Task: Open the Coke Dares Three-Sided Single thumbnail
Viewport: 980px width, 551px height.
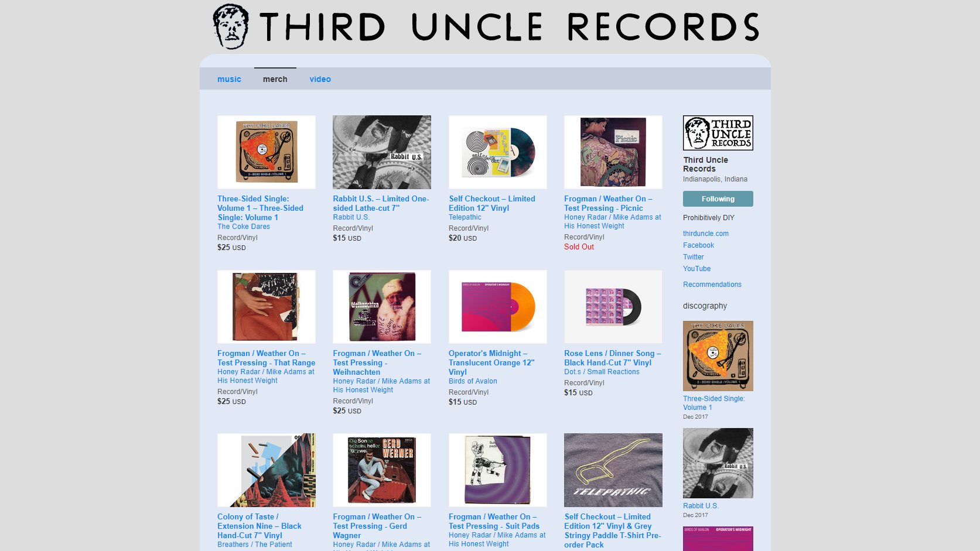Action: tap(267, 152)
